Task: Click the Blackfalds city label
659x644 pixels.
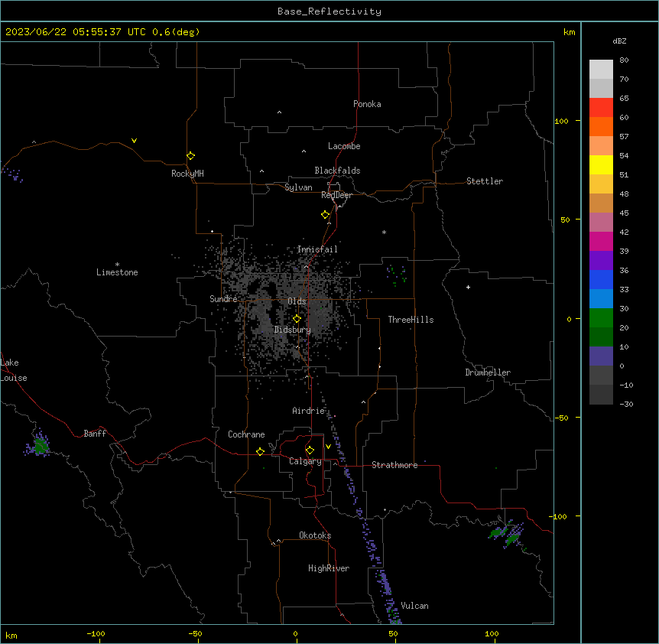Action: click(337, 171)
